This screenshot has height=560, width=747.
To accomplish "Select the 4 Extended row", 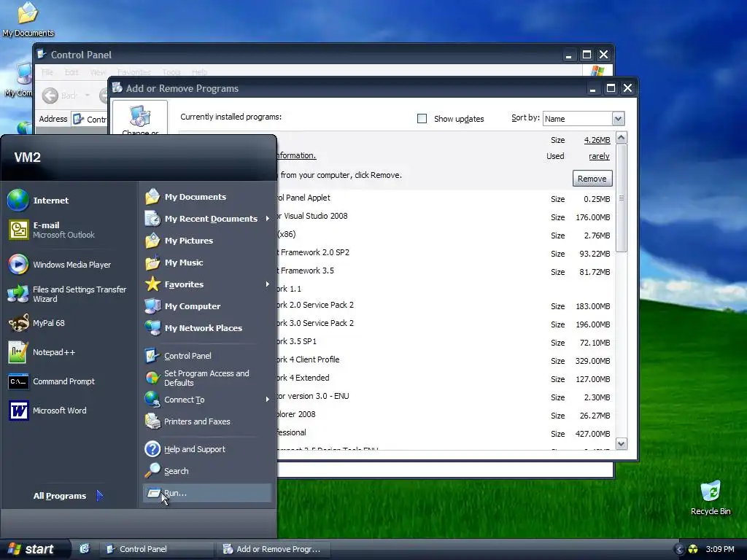I will coord(446,378).
